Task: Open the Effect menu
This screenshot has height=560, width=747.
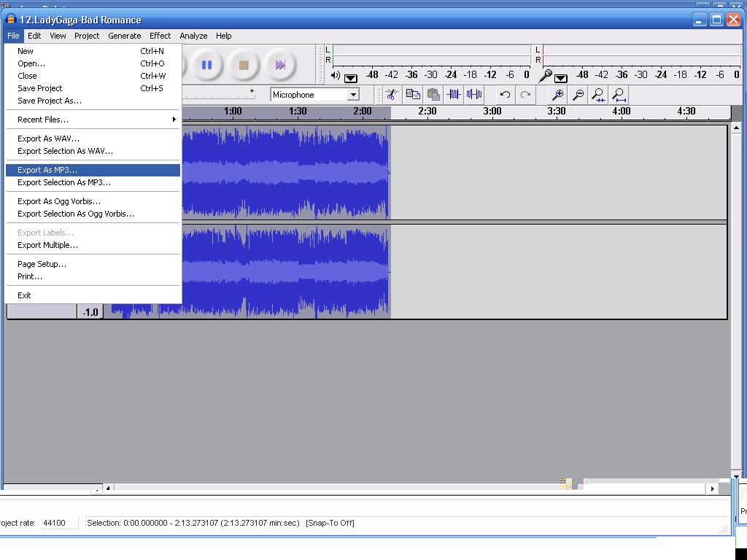Action: click(x=160, y=36)
